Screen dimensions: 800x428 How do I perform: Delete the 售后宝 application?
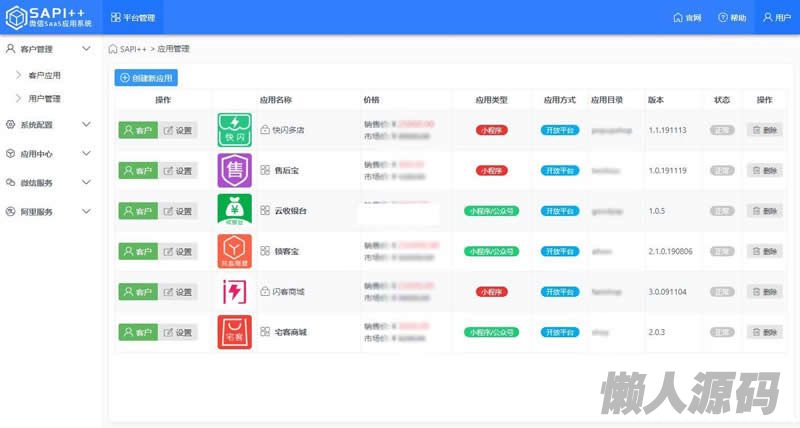764,170
